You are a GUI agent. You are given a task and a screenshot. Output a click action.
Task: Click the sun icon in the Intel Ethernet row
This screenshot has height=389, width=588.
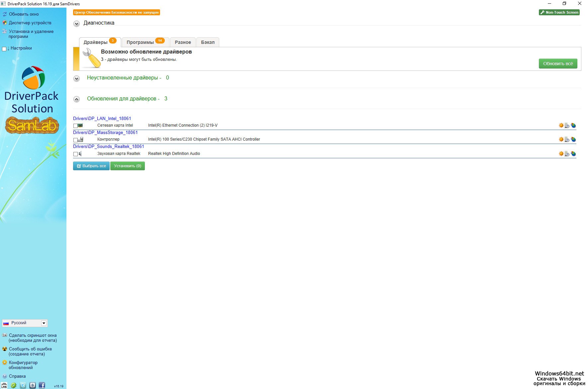click(561, 125)
